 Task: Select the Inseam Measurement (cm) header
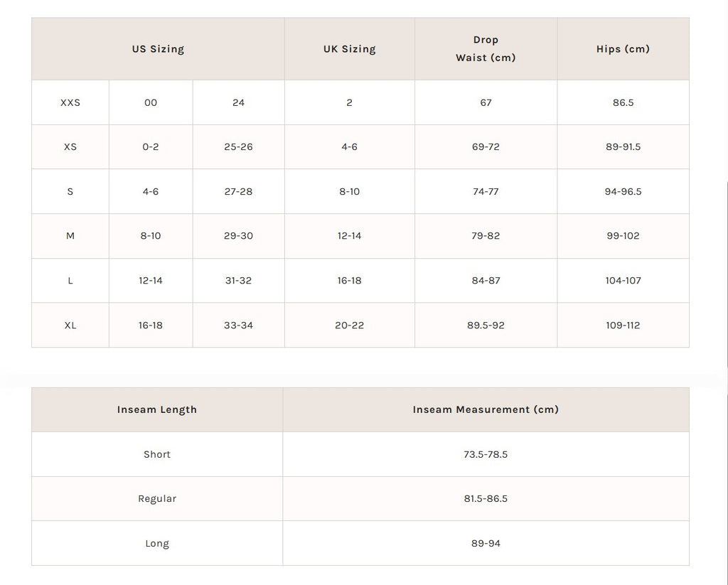486,410
